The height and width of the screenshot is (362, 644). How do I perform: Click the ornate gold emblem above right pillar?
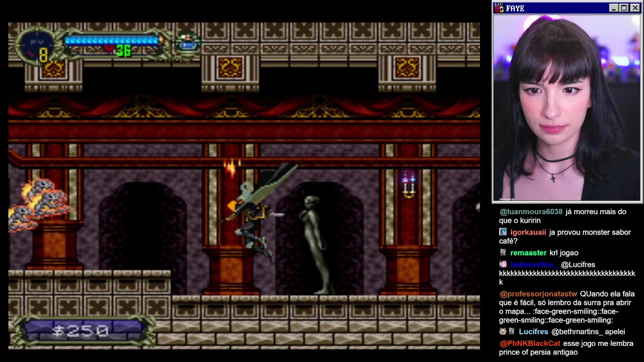coord(407,68)
